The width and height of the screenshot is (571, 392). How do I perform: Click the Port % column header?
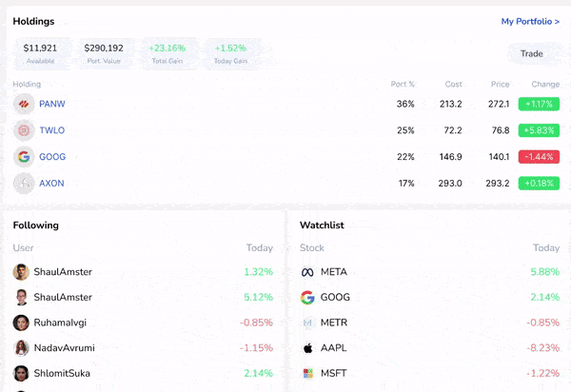tap(403, 84)
